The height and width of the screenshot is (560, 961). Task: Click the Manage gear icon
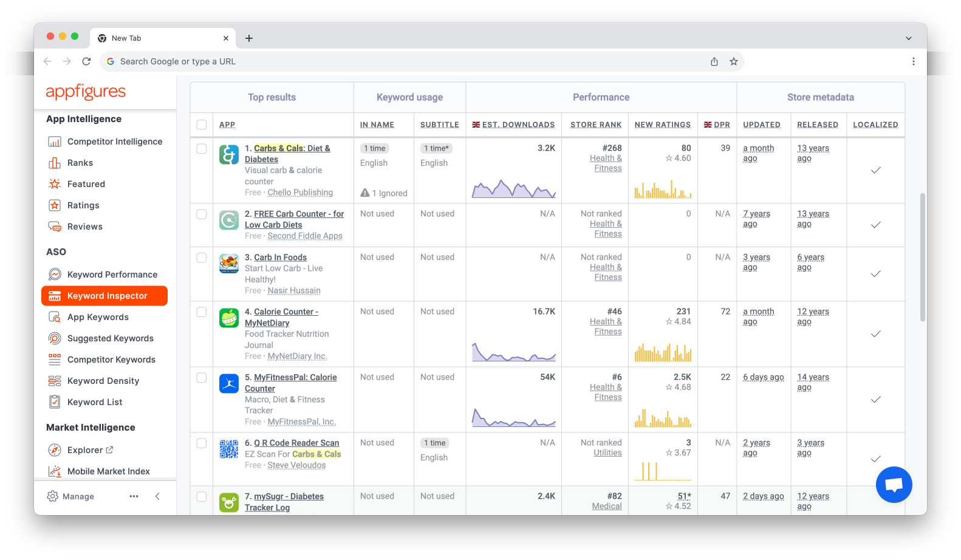coord(53,496)
